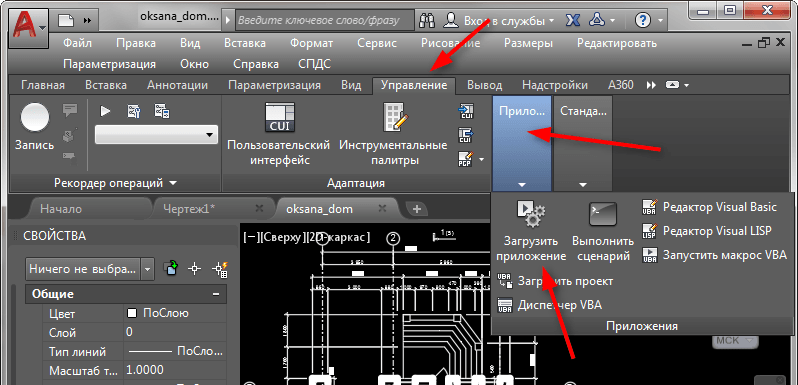Switch to the Вывод ribbon tab
The image size is (798, 385).
[x=484, y=85]
